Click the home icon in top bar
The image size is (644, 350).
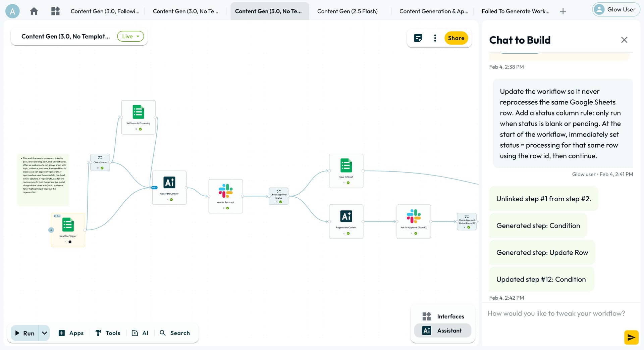(x=34, y=11)
